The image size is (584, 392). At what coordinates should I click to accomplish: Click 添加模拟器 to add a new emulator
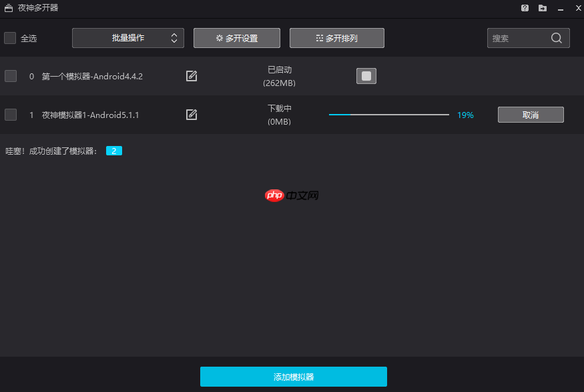pyautogui.click(x=293, y=377)
